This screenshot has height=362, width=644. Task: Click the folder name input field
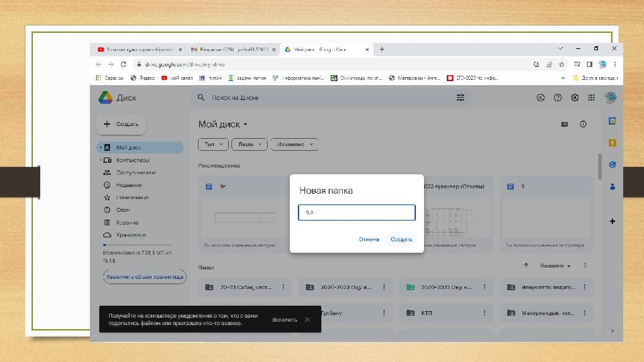[356, 213]
